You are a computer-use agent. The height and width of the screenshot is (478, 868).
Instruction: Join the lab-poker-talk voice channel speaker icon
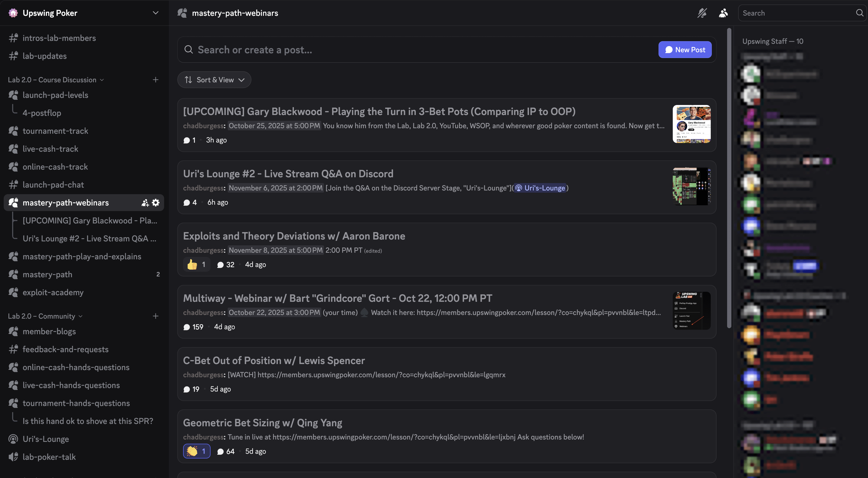coord(13,457)
